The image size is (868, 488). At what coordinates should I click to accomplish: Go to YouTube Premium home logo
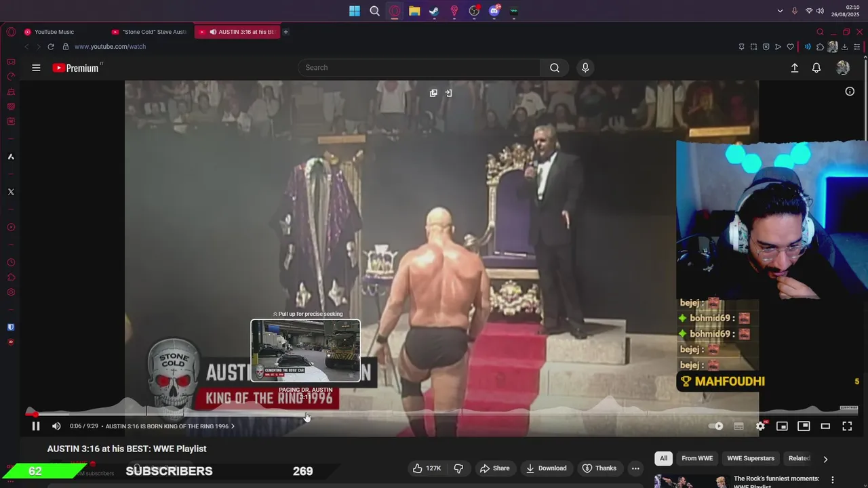click(76, 68)
